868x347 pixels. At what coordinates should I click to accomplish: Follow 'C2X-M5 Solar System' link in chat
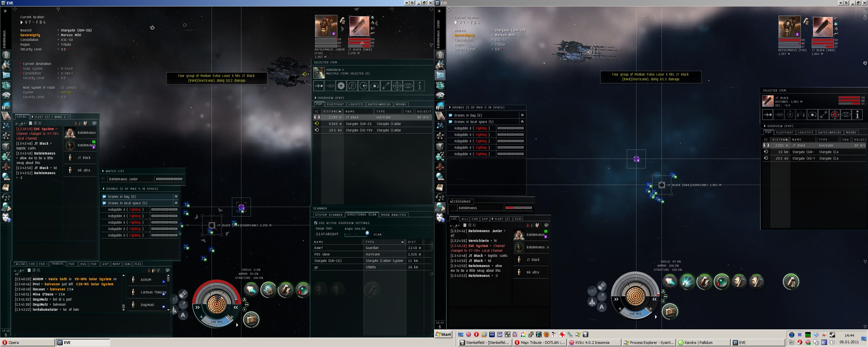click(95, 284)
